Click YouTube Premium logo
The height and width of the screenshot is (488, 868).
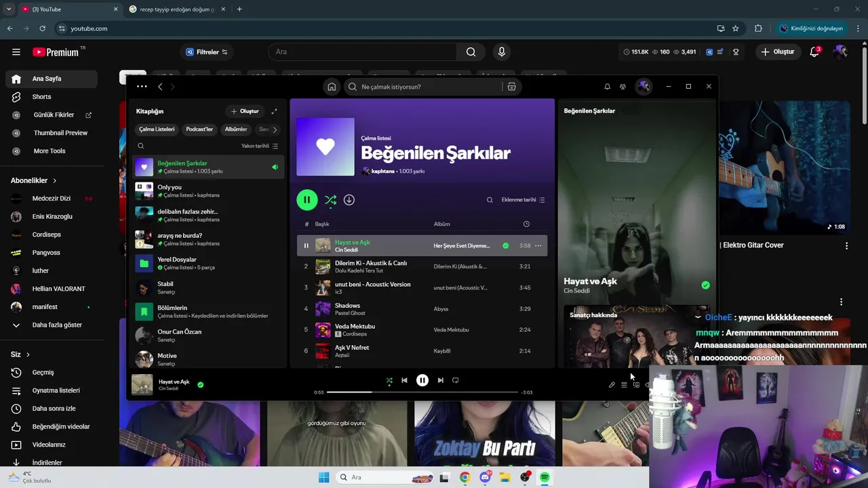coord(56,52)
